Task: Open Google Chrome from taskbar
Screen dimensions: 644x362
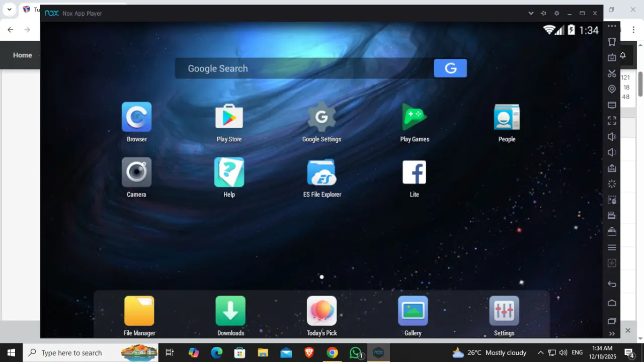Action: click(x=332, y=352)
